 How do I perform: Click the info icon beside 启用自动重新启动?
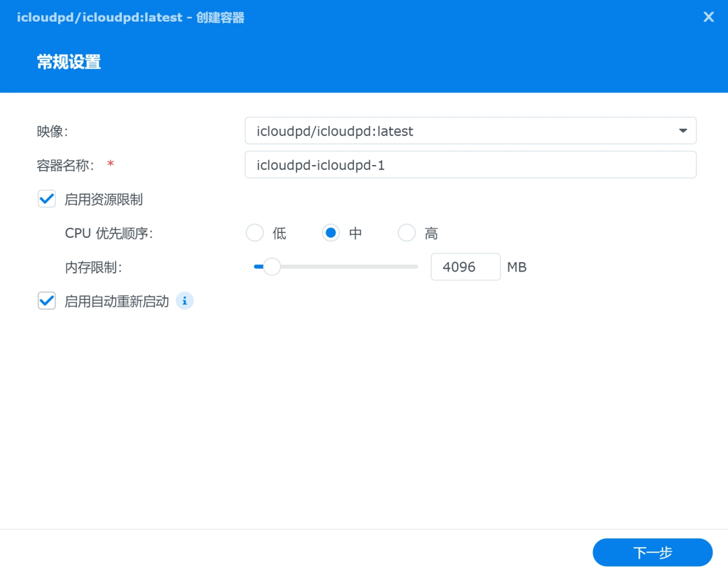coord(184,301)
